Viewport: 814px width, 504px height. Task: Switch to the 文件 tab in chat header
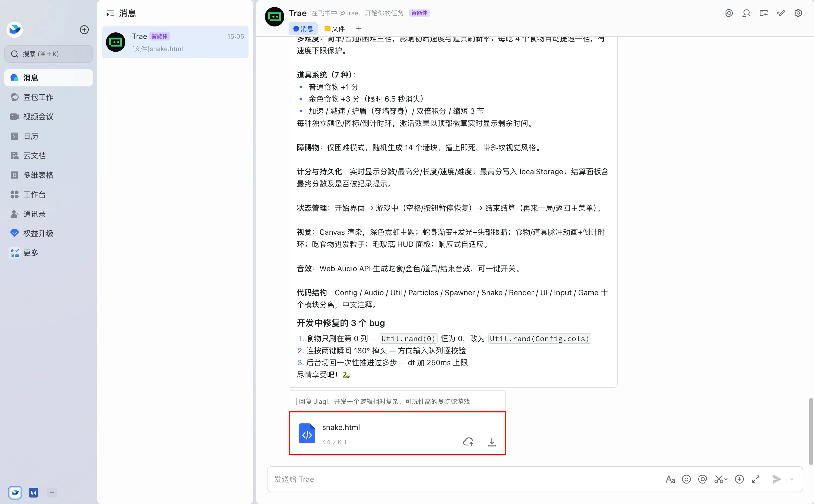pos(335,29)
